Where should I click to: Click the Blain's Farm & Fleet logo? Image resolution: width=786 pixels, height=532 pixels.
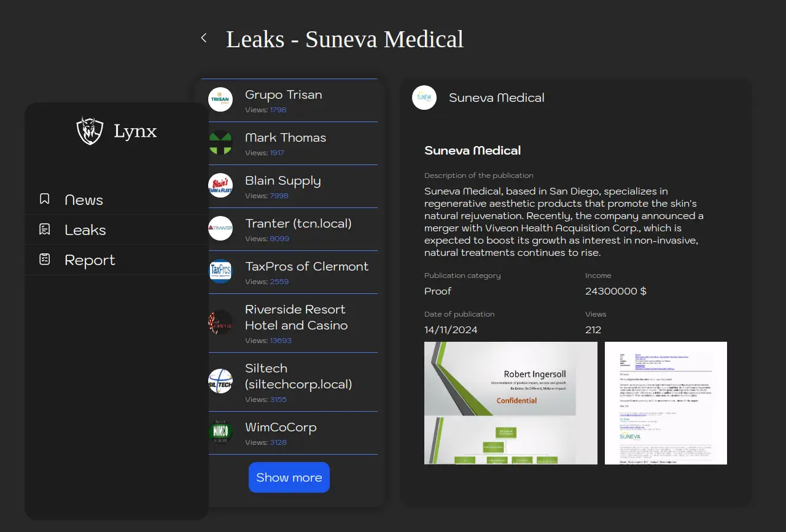pyautogui.click(x=220, y=185)
